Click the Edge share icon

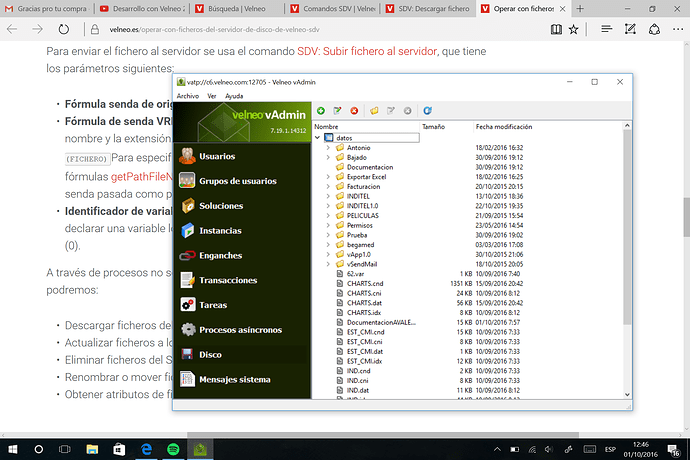(x=654, y=29)
